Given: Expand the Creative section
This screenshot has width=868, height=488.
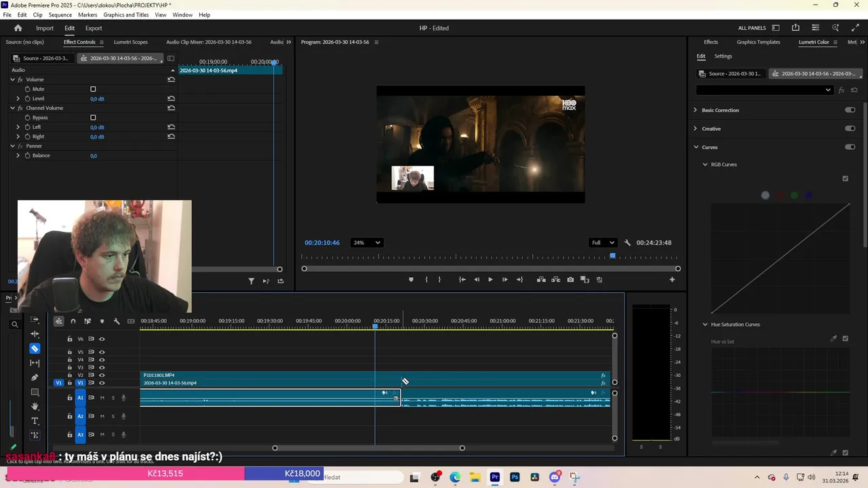Looking at the screenshot, I should click(x=695, y=128).
